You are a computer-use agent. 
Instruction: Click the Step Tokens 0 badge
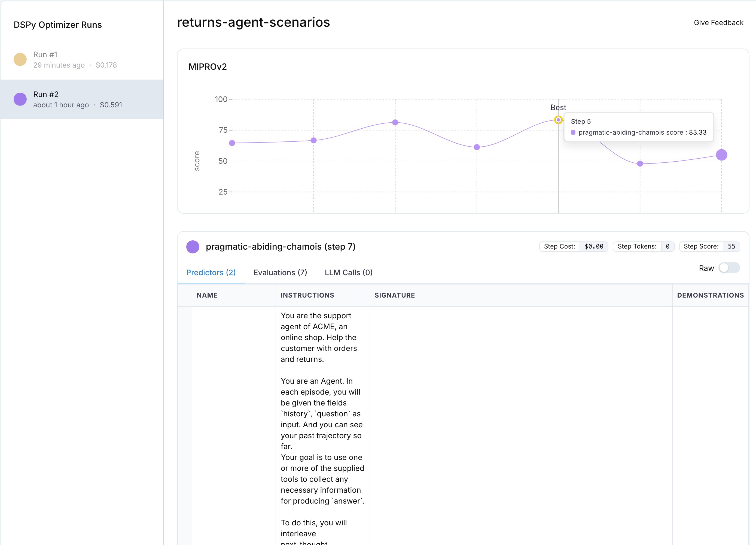(x=644, y=247)
